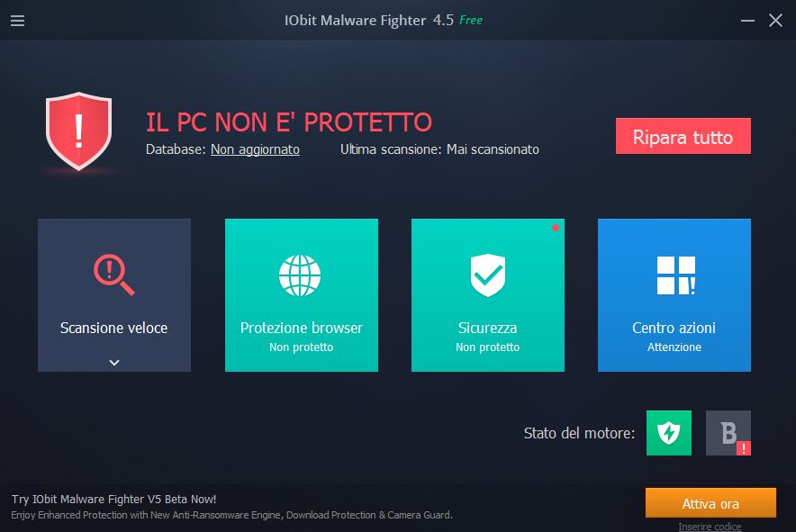This screenshot has width=796, height=532.
Task: Click the magnifier scan icon
Action: tap(114, 275)
